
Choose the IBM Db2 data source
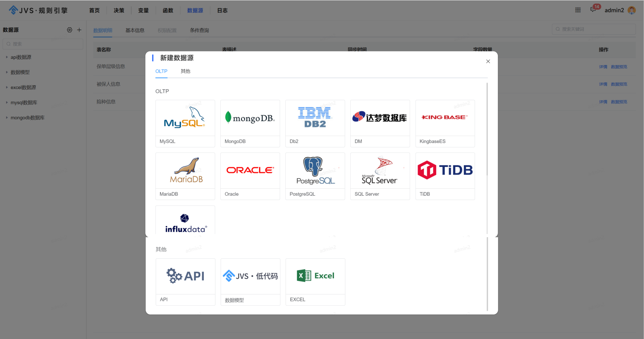click(x=315, y=123)
